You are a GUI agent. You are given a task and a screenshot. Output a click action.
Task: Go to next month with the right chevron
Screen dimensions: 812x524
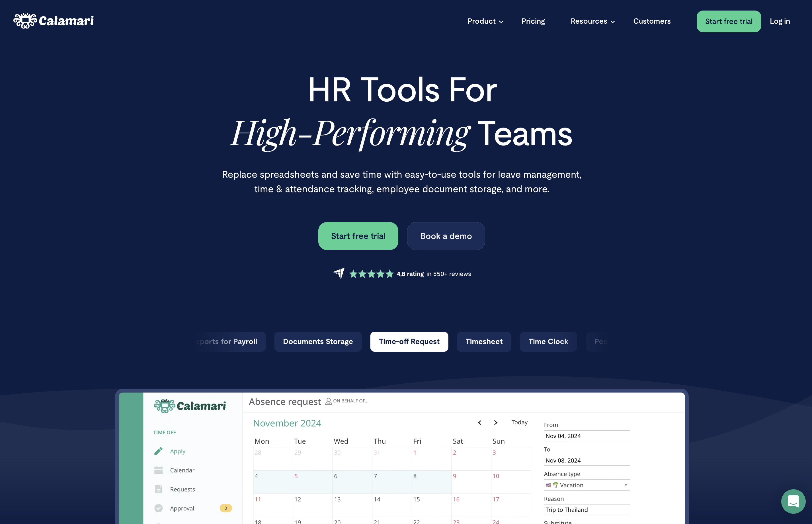[x=496, y=422]
